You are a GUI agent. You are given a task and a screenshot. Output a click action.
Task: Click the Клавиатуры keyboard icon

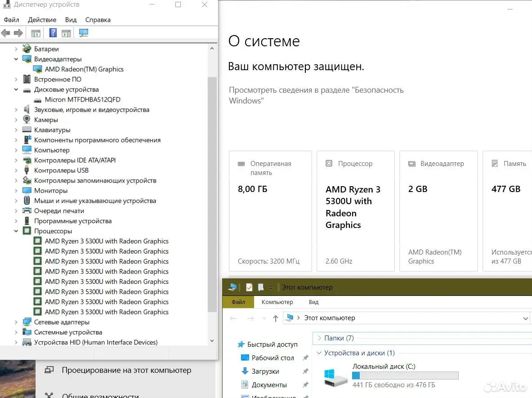click(x=27, y=130)
